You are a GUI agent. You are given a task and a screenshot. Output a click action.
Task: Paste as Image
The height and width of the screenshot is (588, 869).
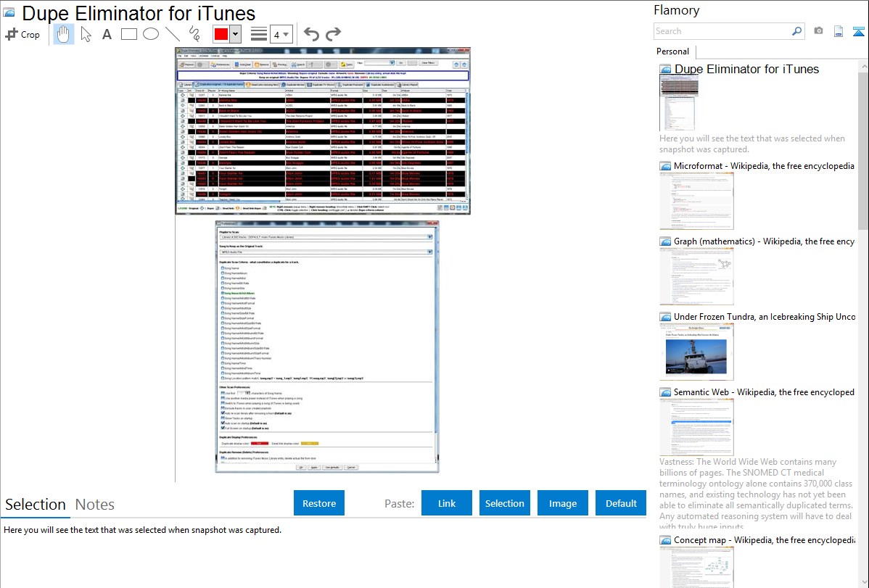[x=562, y=503]
